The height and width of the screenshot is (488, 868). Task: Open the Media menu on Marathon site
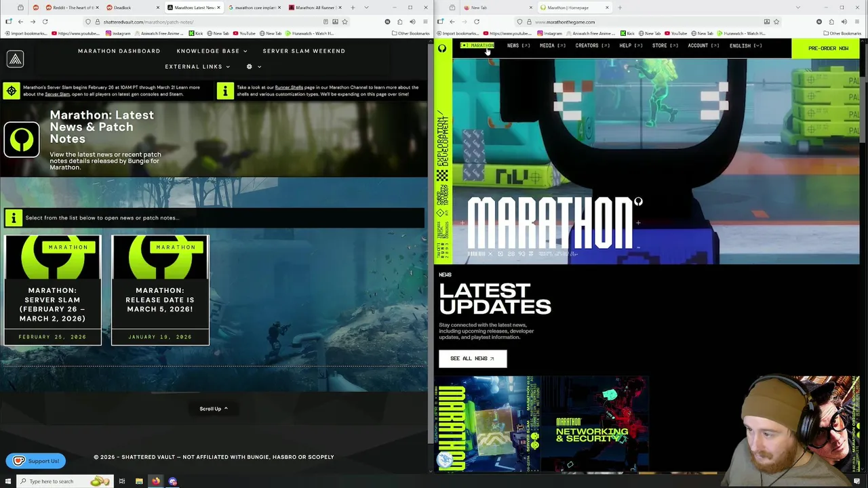pyautogui.click(x=552, y=45)
